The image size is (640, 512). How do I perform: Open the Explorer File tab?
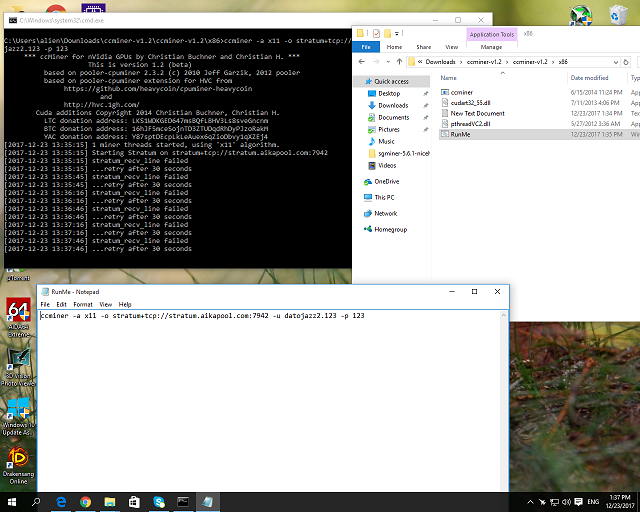[x=366, y=47]
